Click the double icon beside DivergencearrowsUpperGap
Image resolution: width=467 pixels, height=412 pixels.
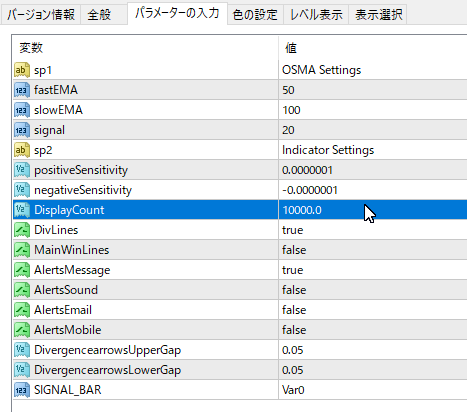click(x=22, y=350)
